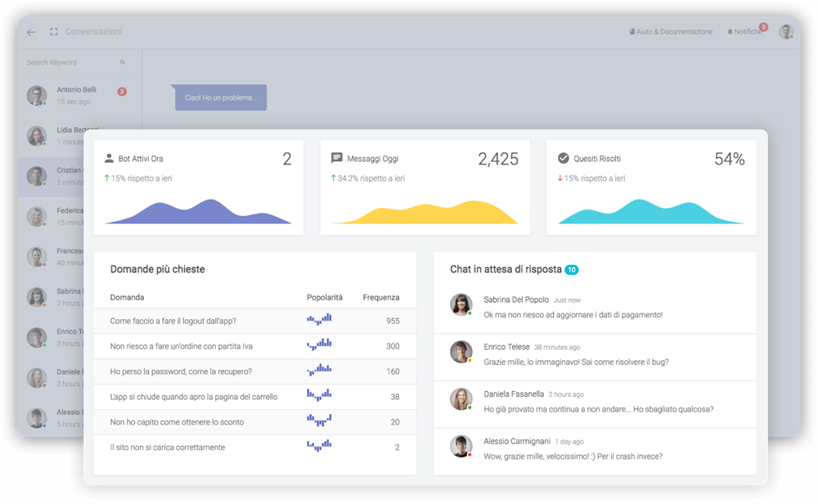Open Daniela Fasanella waiting chat
This screenshot has width=818, height=504.
click(x=595, y=404)
